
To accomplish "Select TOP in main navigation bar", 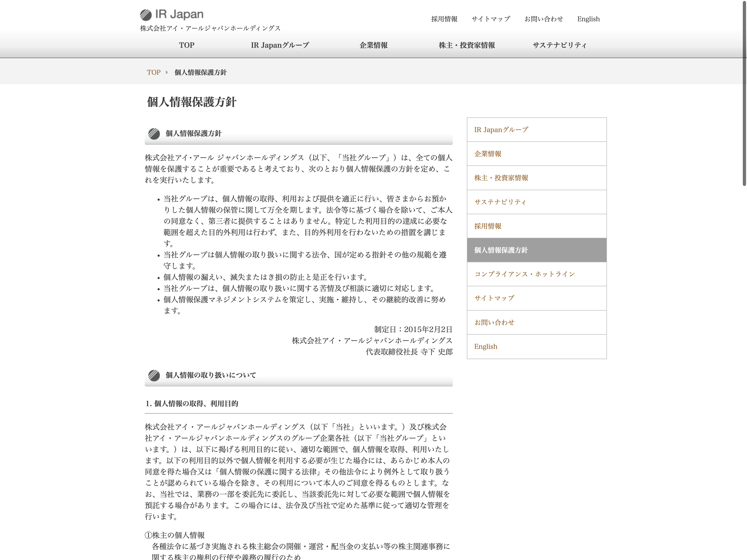I will 187,45.
